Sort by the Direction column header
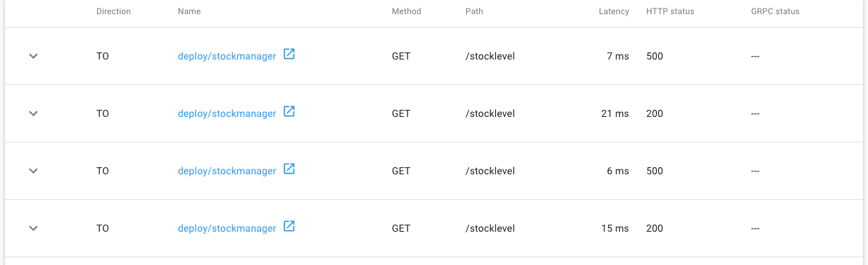 click(113, 11)
